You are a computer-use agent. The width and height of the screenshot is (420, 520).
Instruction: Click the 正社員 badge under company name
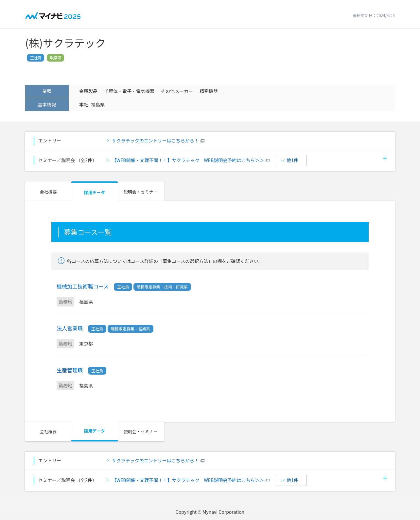click(35, 58)
